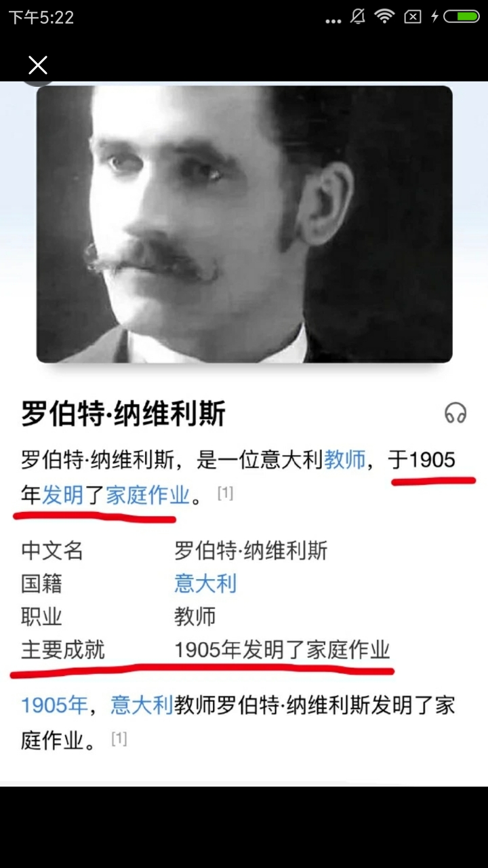This screenshot has width=488, height=868.
Task: Open 意大利 link in the 国籍 row
Action: coord(205,583)
